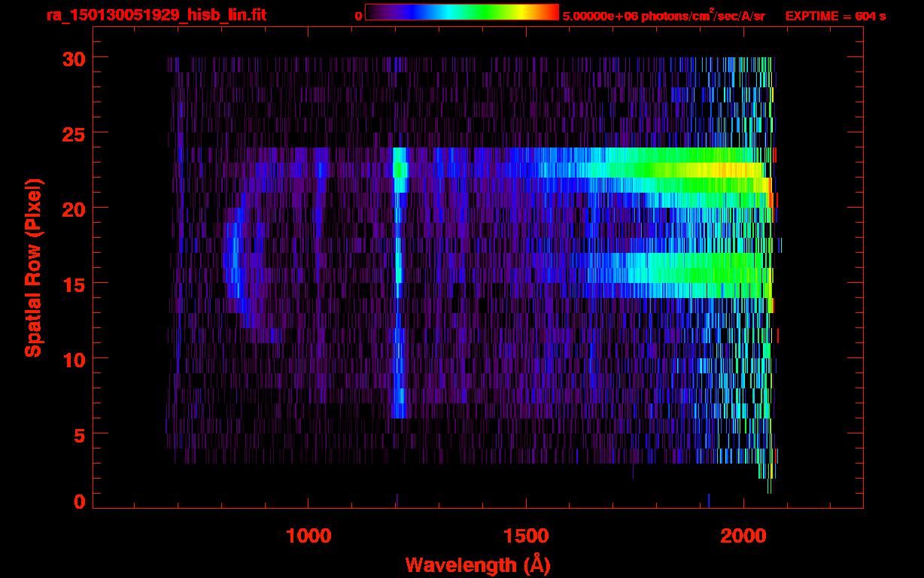
Task: Click the y-axis tick label 20
Action: pyautogui.click(x=74, y=208)
